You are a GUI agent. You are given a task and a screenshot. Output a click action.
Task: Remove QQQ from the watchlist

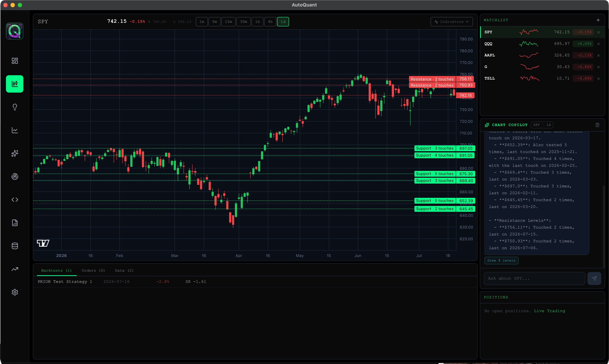click(x=599, y=44)
